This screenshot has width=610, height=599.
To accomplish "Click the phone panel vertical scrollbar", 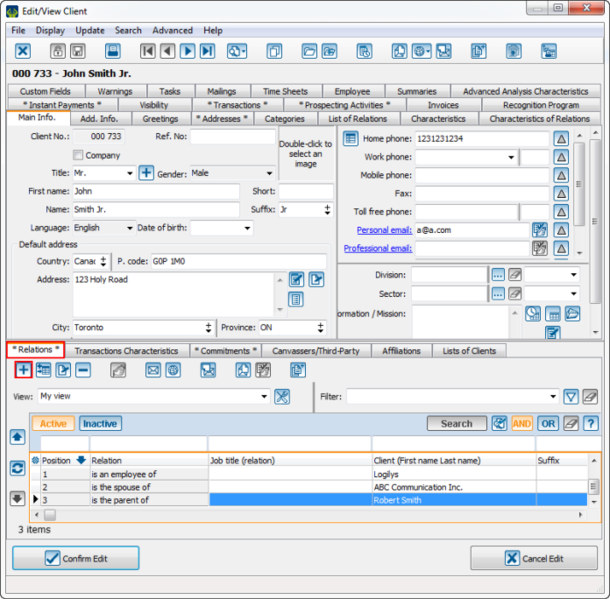I will coord(579,184).
